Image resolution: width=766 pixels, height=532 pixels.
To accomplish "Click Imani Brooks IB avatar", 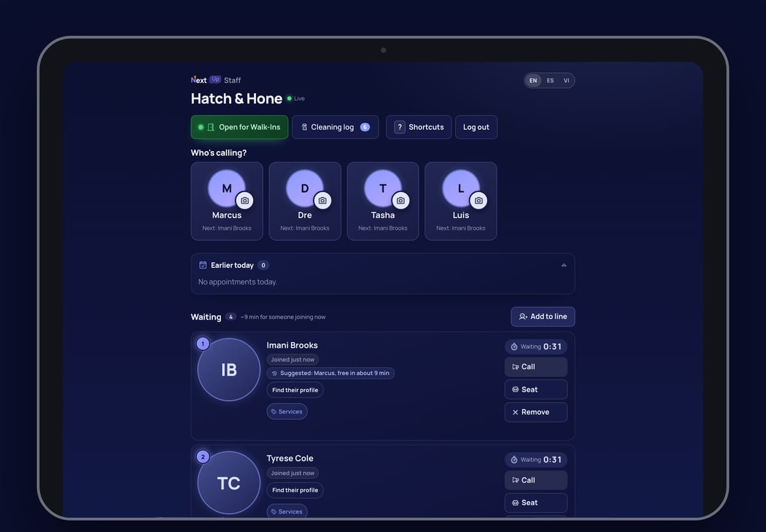I will pos(229,369).
